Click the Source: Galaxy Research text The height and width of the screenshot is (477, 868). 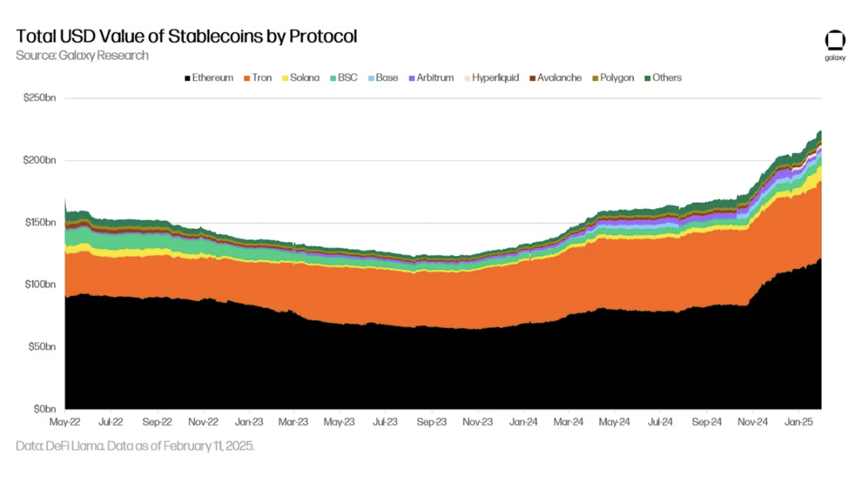tap(82, 55)
